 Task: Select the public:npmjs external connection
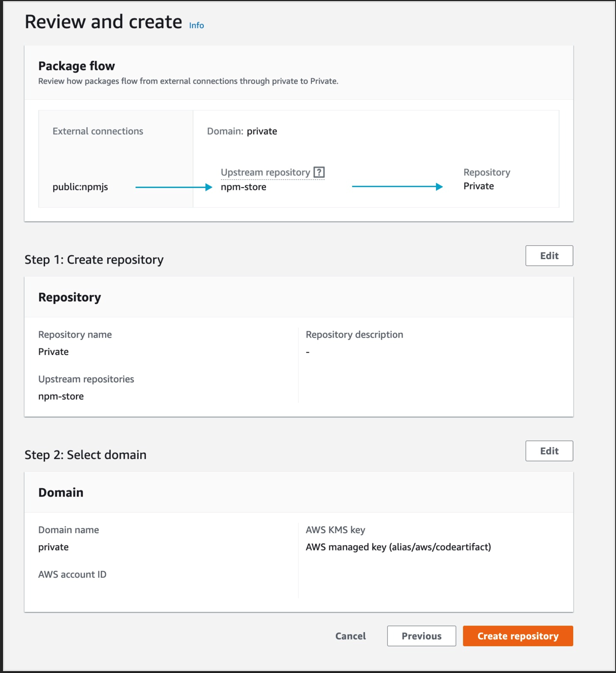pyautogui.click(x=80, y=187)
